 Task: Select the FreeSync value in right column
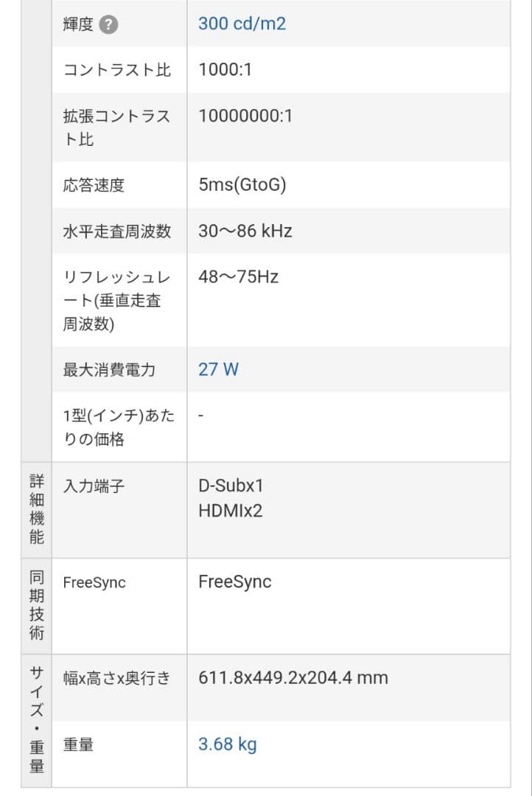pyautogui.click(x=234, y=582)
